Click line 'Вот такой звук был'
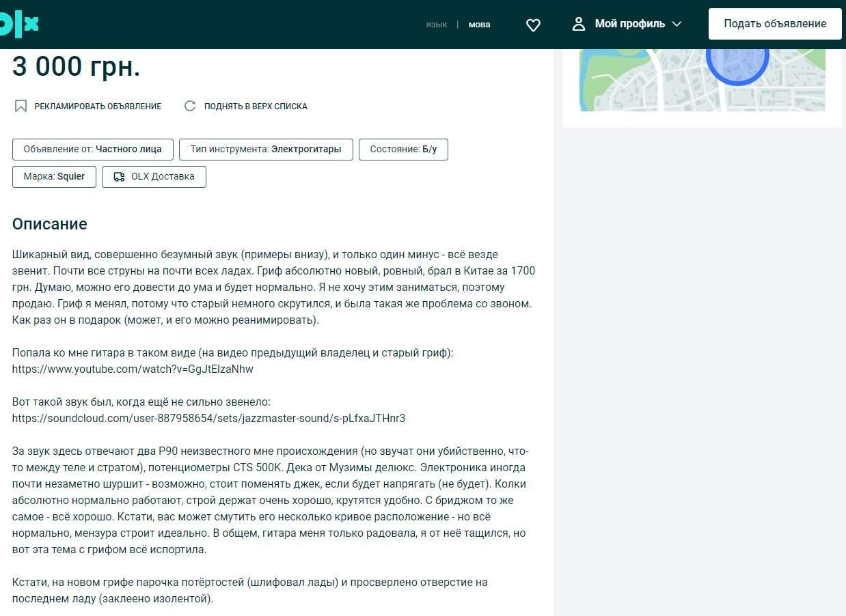846x616 pixels. tap(141, 402)
